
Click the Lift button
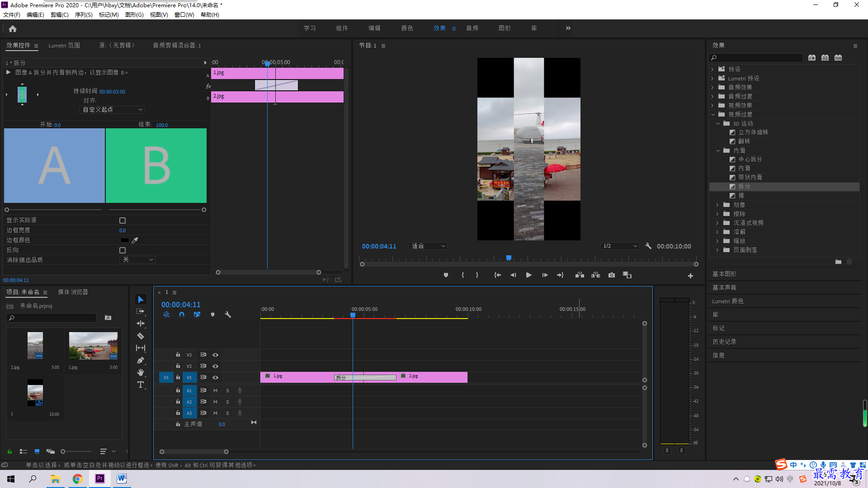click(x=580, y=275)
